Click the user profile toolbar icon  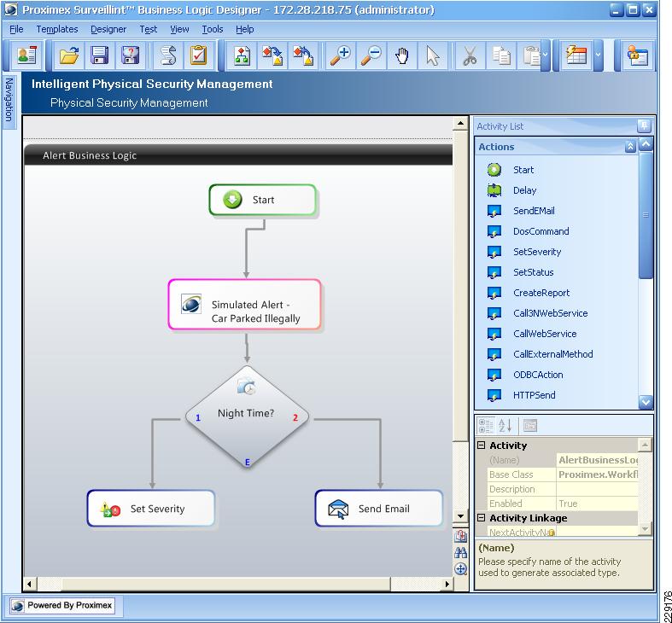(27, 55)
